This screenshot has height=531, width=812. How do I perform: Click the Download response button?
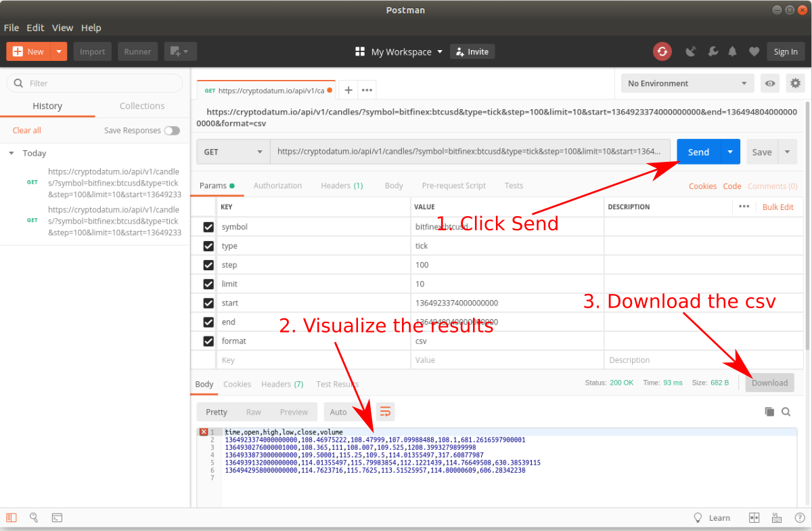(x=770, y=383)
